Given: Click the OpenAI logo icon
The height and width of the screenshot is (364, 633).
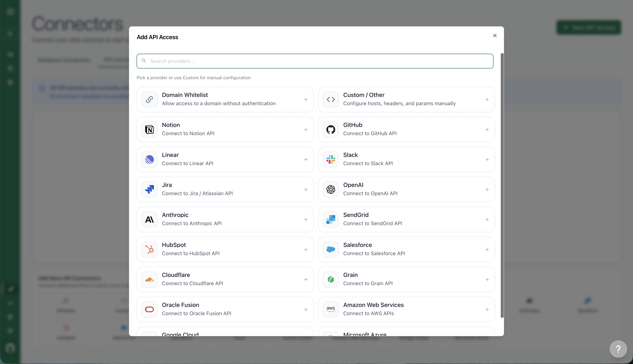Looking at the screenshot, I should [x=331, y=189].
